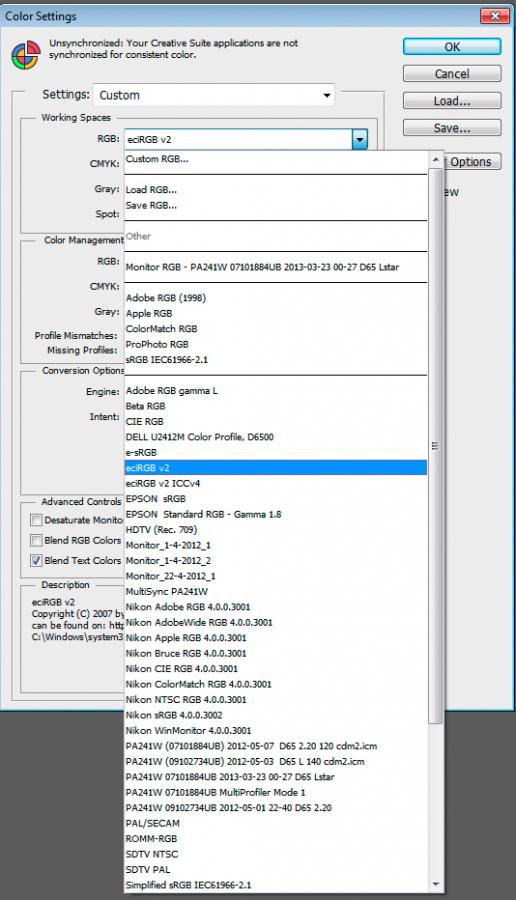Viewport: 516px width, 900px height.
Task: Open the Load... settings dialog
Action: click(452, 100)
